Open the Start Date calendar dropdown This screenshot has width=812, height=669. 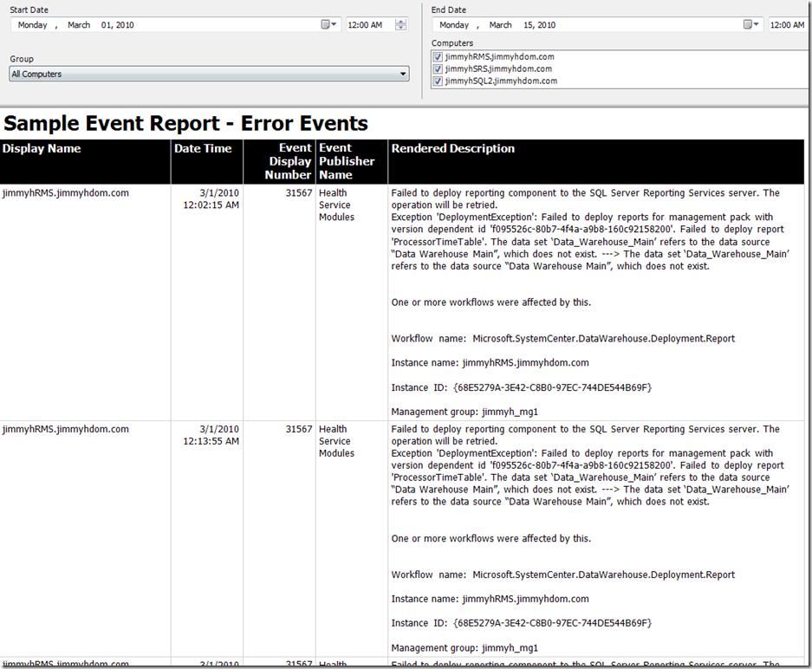(328, 24)
